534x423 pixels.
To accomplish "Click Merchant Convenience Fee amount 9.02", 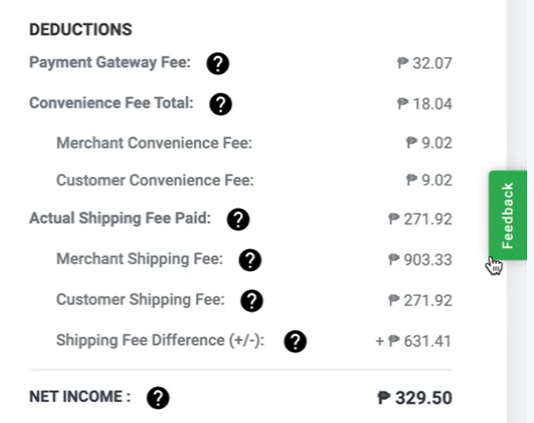I will pyautogui.click(x=429, y=143).
